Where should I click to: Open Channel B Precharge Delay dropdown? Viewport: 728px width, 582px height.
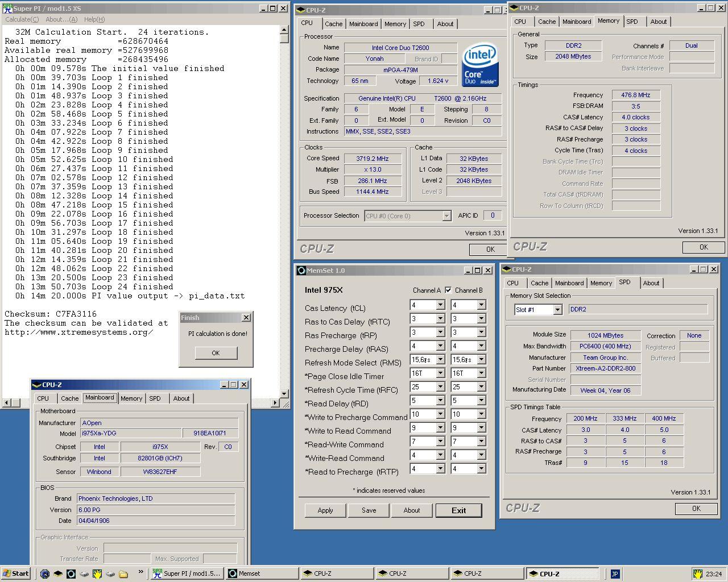481,346
